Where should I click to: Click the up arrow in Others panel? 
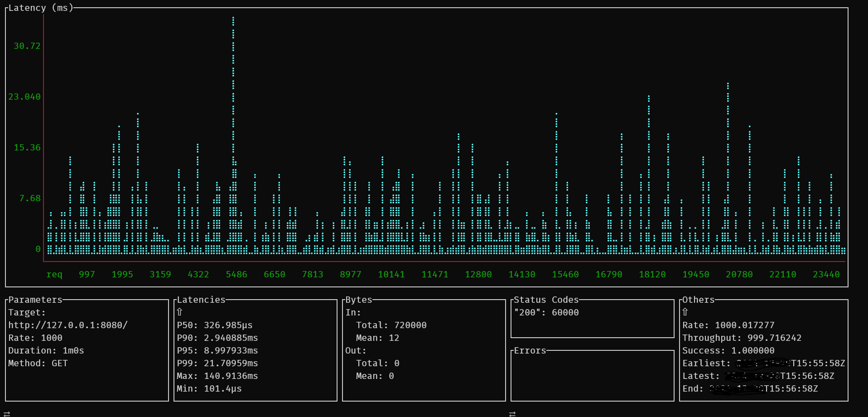click(685, 312)
